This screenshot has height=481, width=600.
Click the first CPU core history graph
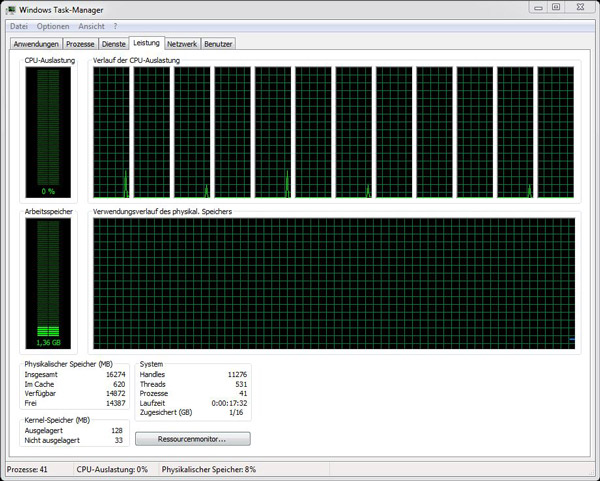click(x=111, y=132)
